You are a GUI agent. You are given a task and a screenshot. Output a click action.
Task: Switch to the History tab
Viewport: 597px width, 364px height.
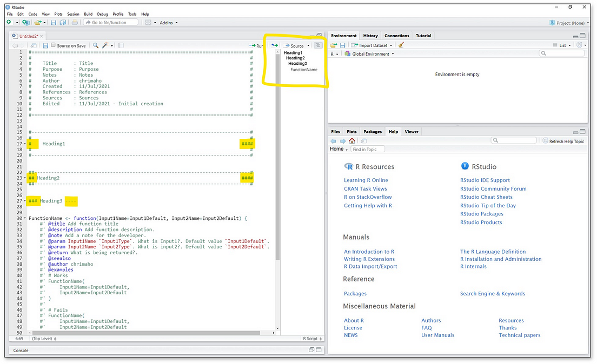[370, 36]
